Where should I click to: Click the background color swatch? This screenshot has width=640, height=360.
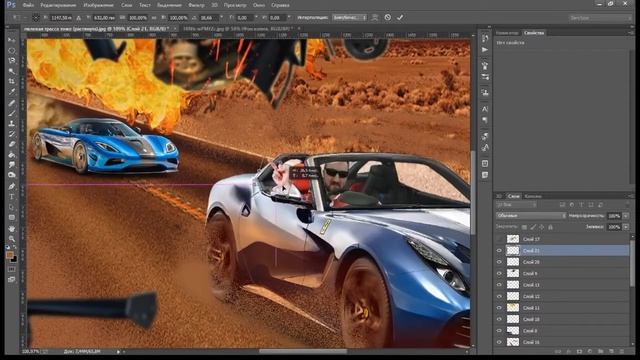click(14, 259)
